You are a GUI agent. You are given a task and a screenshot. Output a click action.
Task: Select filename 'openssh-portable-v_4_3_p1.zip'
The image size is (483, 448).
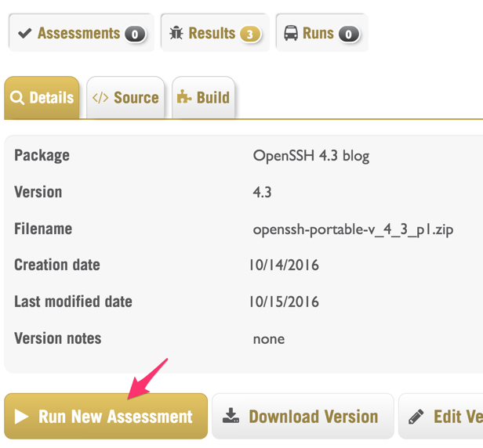(x=353, y=229)
